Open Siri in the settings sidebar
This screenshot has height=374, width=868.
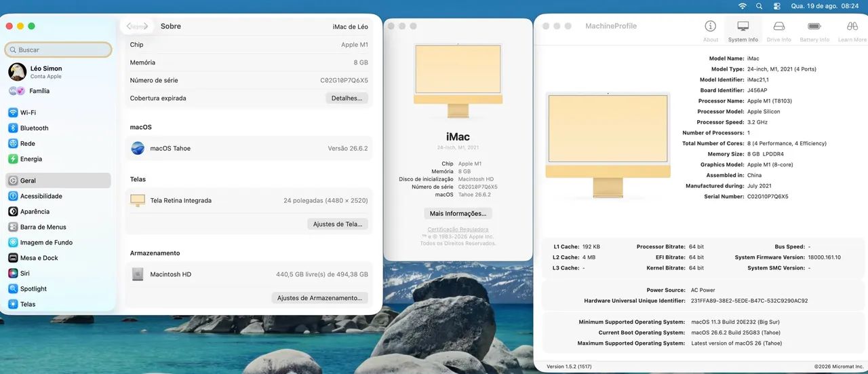58,273
